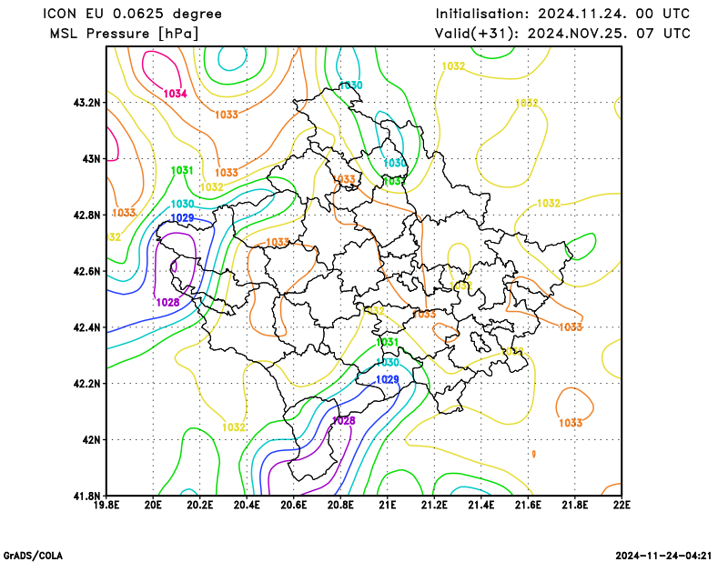Click the blue 1029 label near 42.8N
The image size is (728, 562).
(183, 218)
